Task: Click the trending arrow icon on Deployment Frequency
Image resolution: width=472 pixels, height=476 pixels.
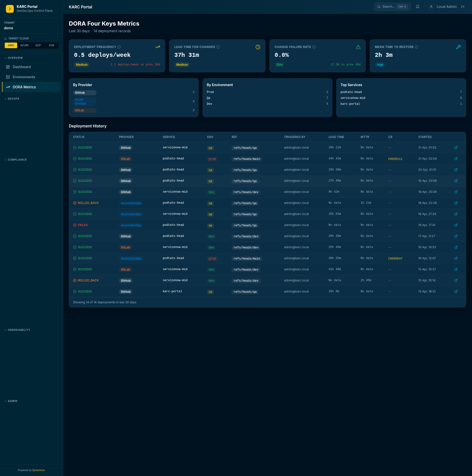Action: (x=158, y=47)
